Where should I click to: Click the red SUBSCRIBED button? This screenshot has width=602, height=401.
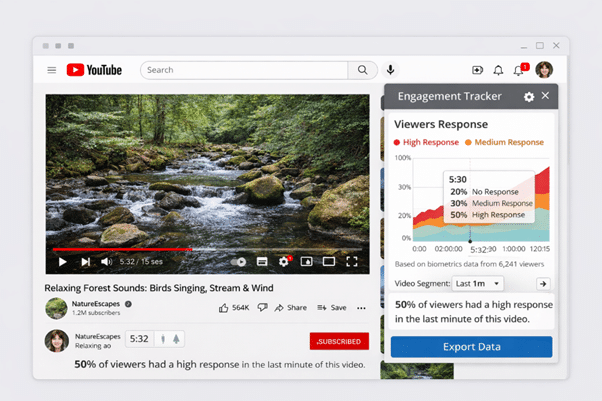tap(339, 341)
